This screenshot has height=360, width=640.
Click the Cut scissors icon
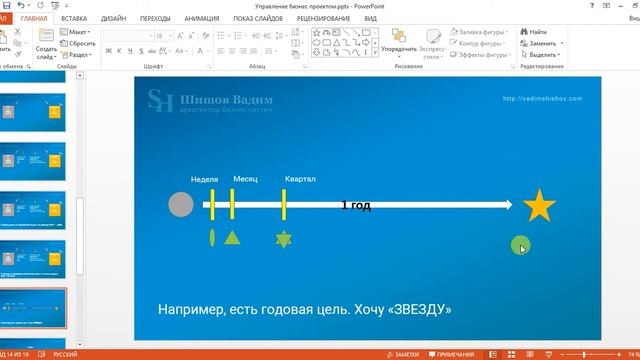tap(18, 31)
